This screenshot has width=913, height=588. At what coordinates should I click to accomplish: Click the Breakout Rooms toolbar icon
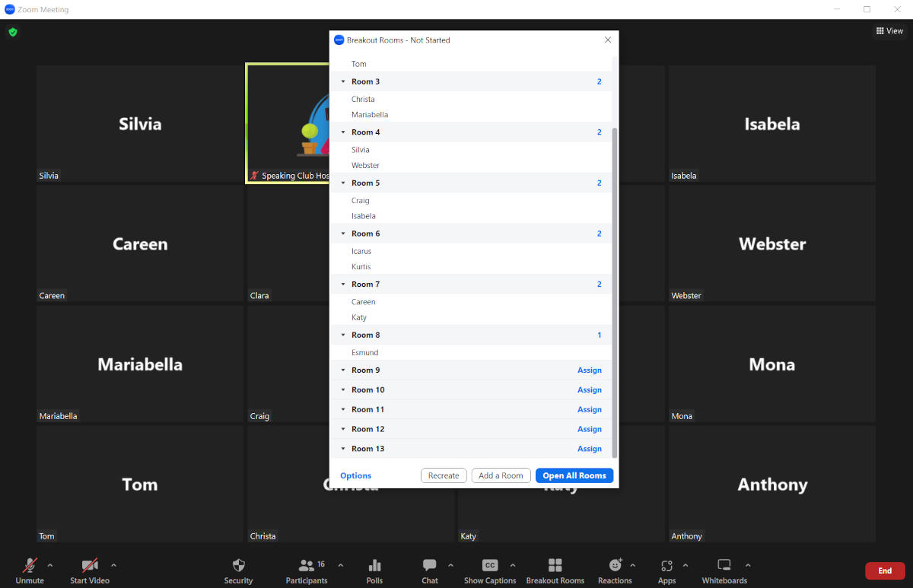[555, 565]
